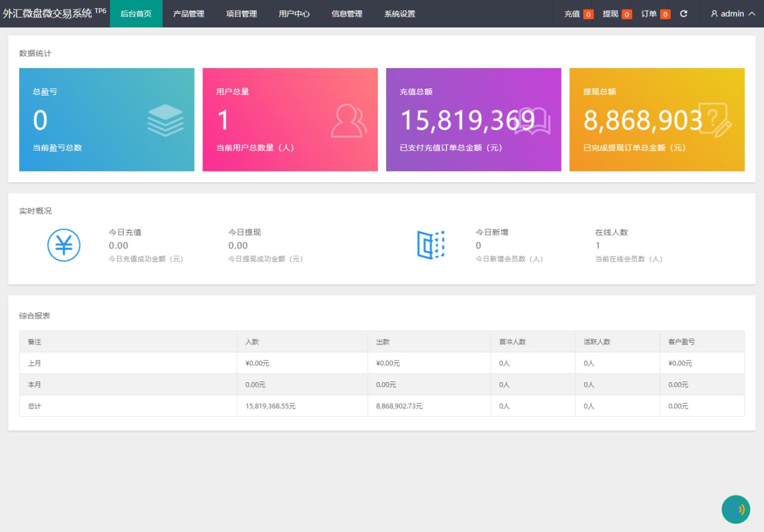Click the 提现 notification link
764x532 pixels.
tap(611, 14)
